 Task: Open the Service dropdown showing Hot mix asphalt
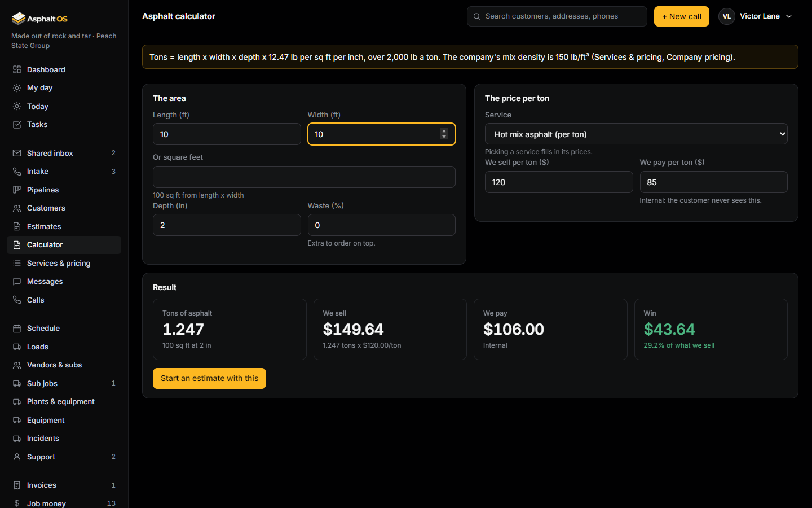636,134
